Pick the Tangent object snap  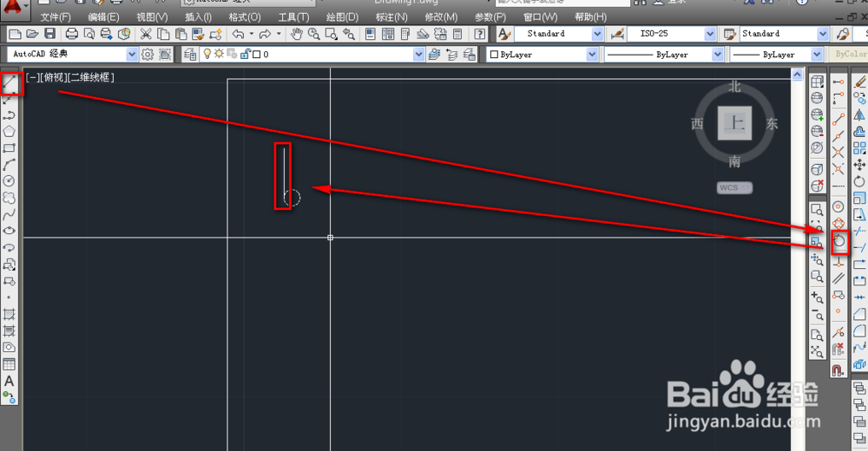(838, 241)
